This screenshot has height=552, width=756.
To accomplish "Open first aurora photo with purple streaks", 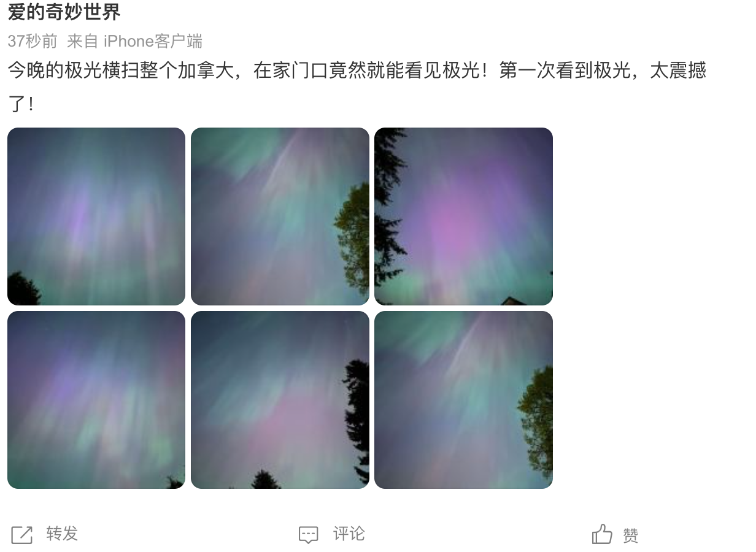I will [96, 217].
